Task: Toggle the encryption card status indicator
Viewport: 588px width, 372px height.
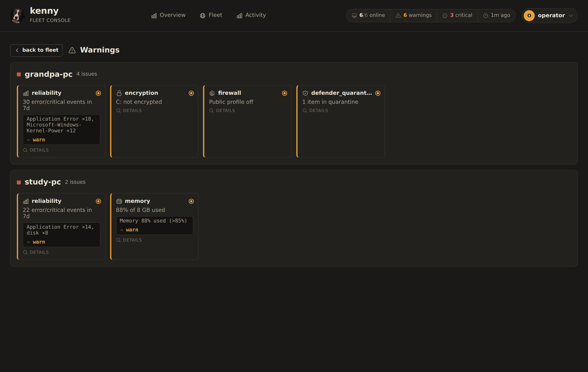Action: (191, 93)
